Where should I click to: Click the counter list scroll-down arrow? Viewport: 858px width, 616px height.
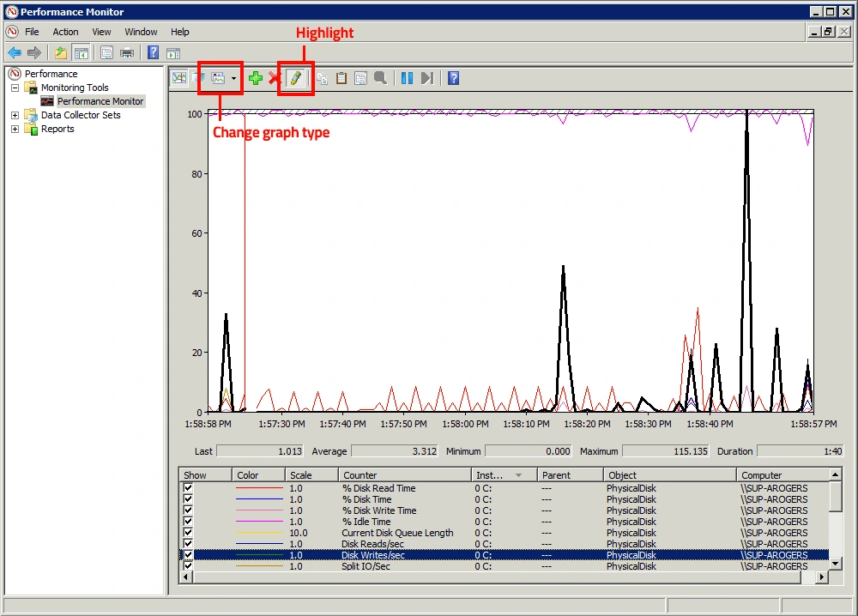pyautogui.click(x=835, y=563)
